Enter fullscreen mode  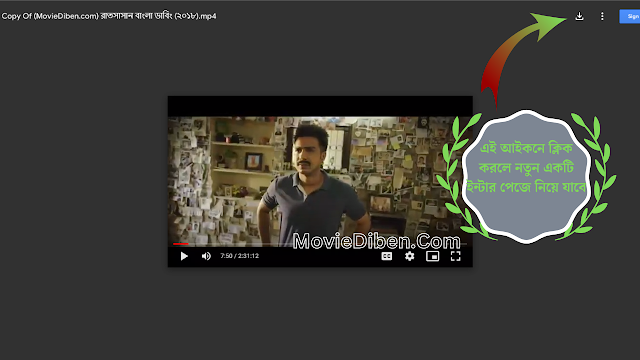click(x=456, y=256)
